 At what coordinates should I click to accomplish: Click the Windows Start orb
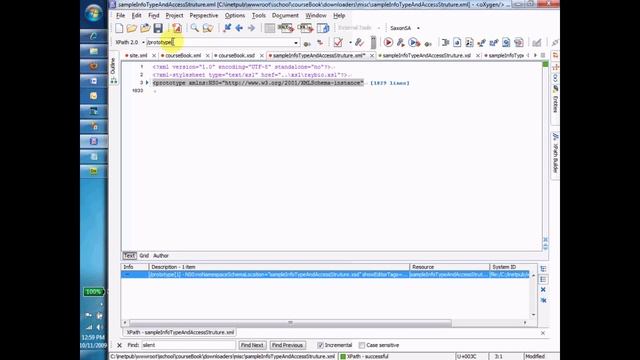pos(93,13)
